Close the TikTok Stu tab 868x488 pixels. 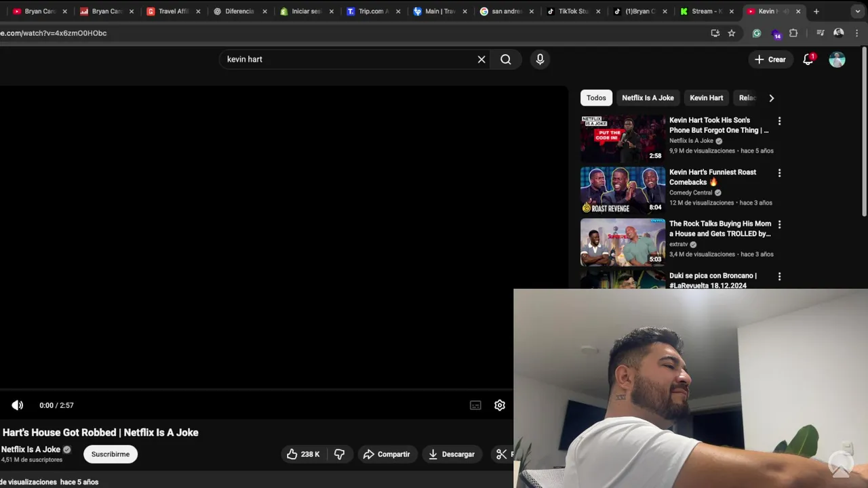click(598, 12)
